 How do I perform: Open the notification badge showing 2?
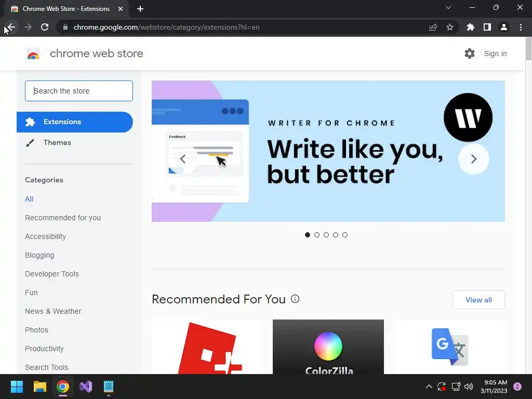(x=517, y=387)
